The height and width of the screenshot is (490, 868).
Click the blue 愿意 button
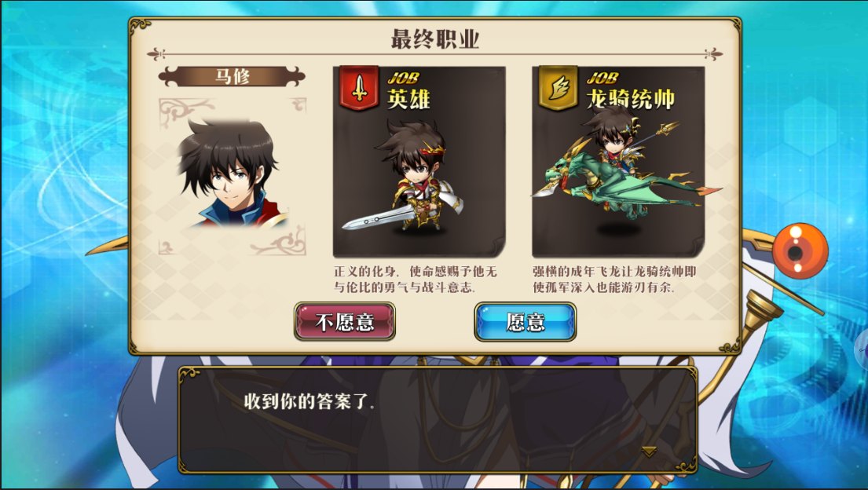(525, 322)
